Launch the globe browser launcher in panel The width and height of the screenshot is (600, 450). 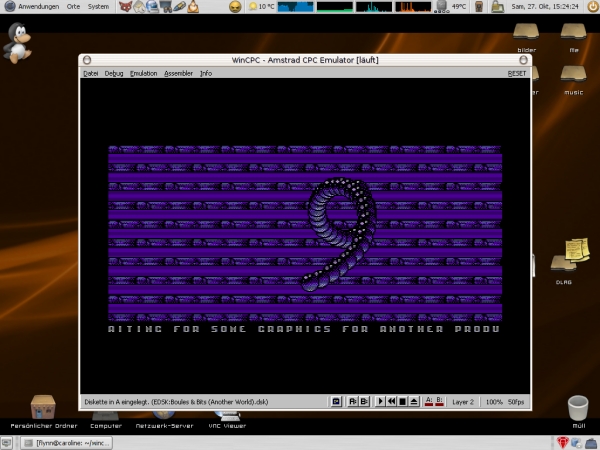tap(152, 7)
